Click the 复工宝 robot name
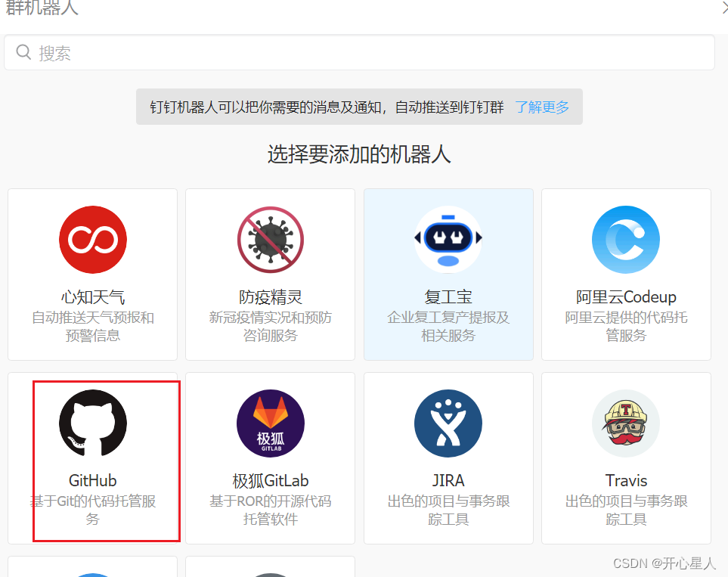 [x=448, y=297]
